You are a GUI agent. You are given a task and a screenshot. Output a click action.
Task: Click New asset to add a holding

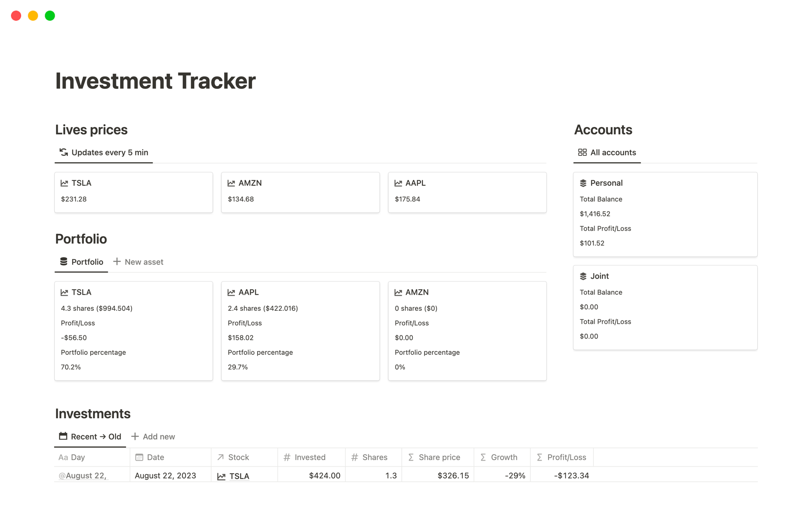click(144, 262)
